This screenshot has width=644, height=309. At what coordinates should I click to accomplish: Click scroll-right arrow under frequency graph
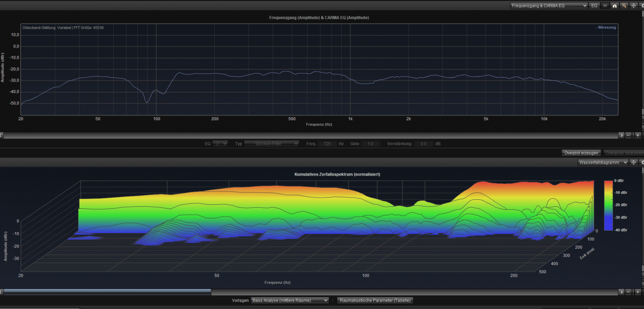coord(621,135)
